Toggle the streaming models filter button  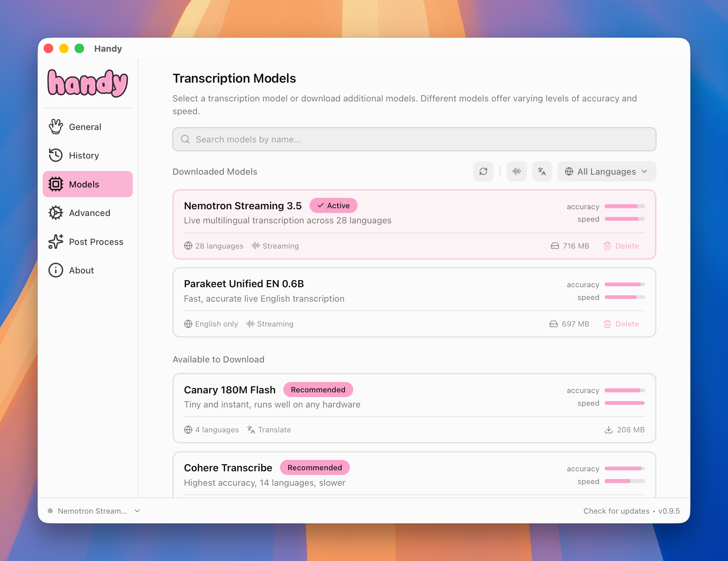point(517,172)
